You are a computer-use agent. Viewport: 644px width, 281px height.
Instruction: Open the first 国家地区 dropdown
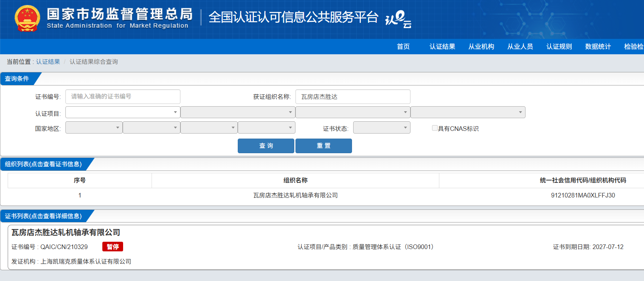point(94,127)
